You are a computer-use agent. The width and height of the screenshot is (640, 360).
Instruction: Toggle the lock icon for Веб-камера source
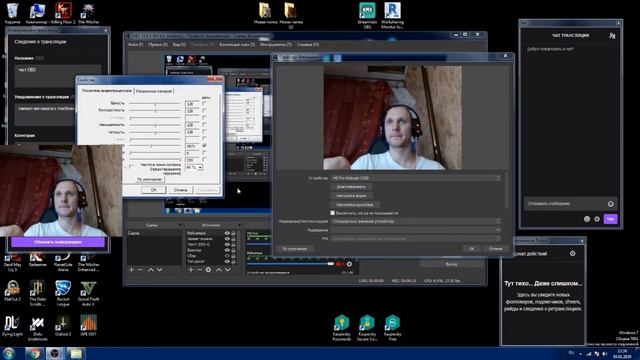(234, 233)
